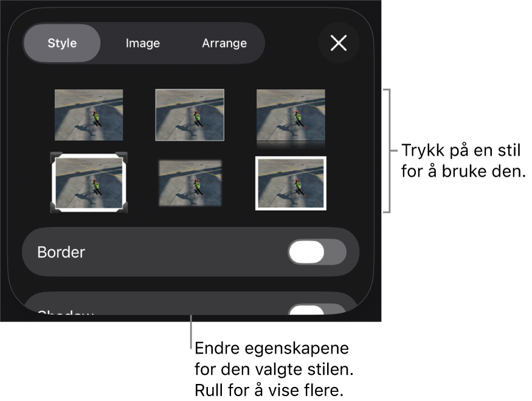Tap the Shadow row label

[x=66, y=312]
